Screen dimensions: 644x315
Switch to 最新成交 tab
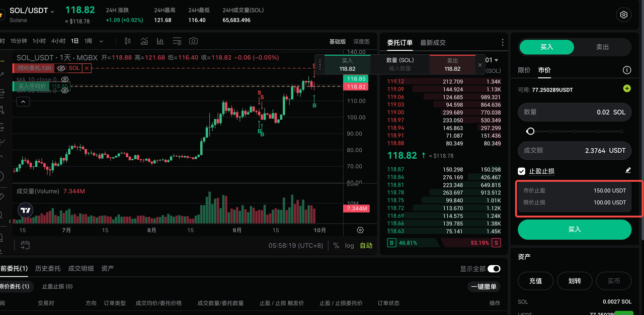coord(433,43)
